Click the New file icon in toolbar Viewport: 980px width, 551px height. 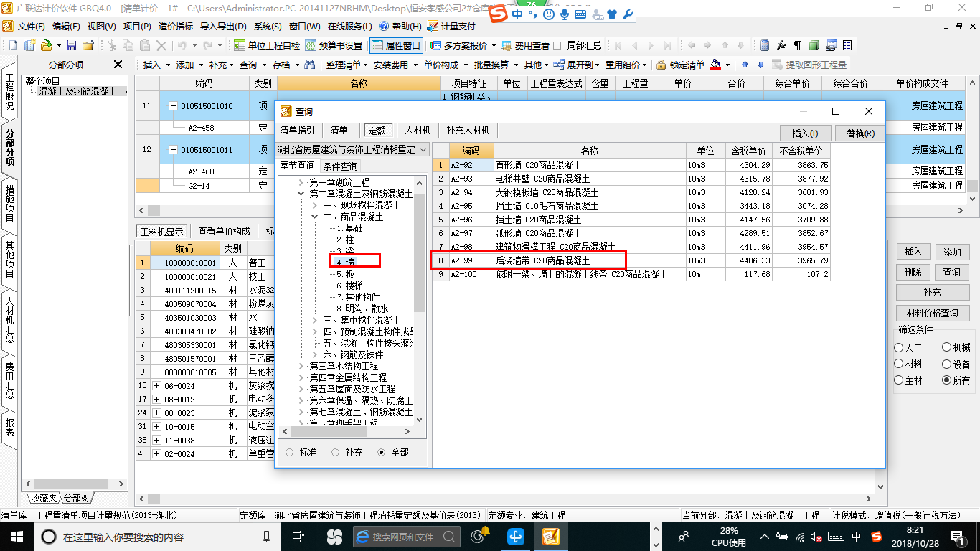(x=13, y=45)
